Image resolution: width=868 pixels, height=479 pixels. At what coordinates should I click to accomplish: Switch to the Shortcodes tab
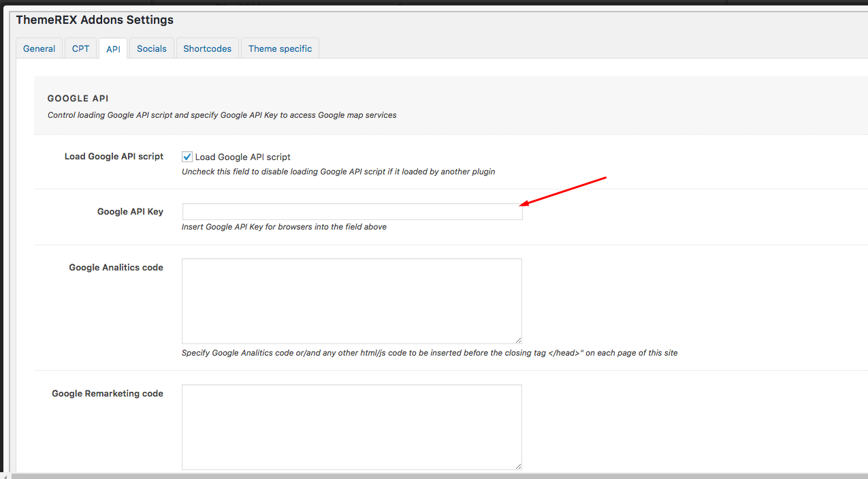[x=208, y=48]
